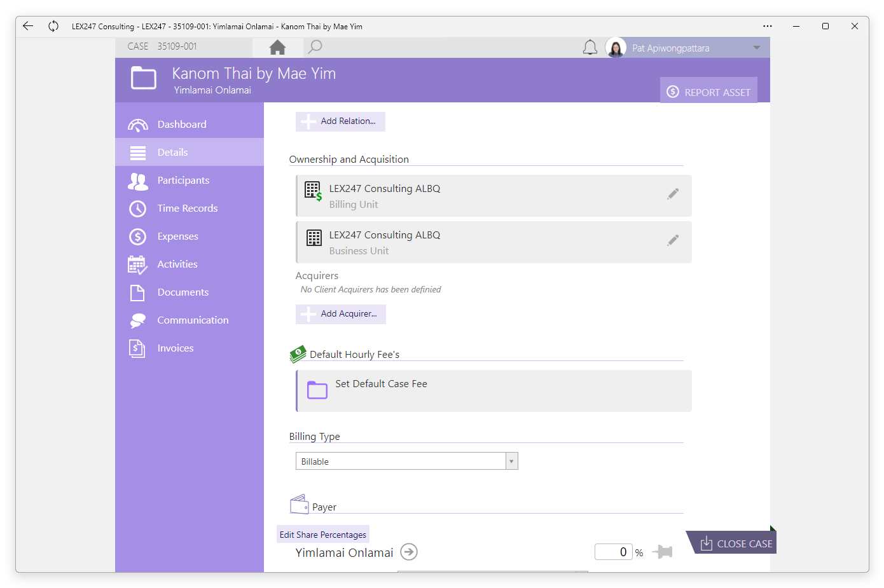
Task: Edit the Billing Unit with pencil icon
Action: point(673,194)
